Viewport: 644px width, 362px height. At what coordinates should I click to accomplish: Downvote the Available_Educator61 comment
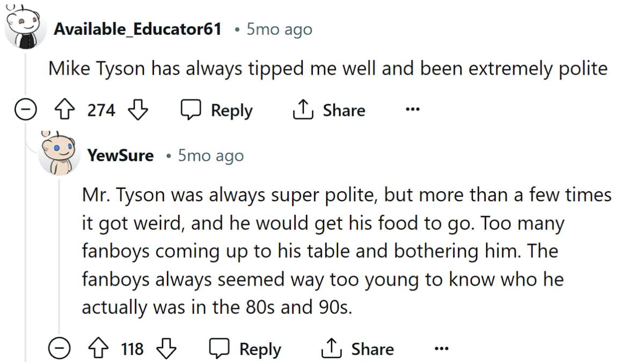138,111
